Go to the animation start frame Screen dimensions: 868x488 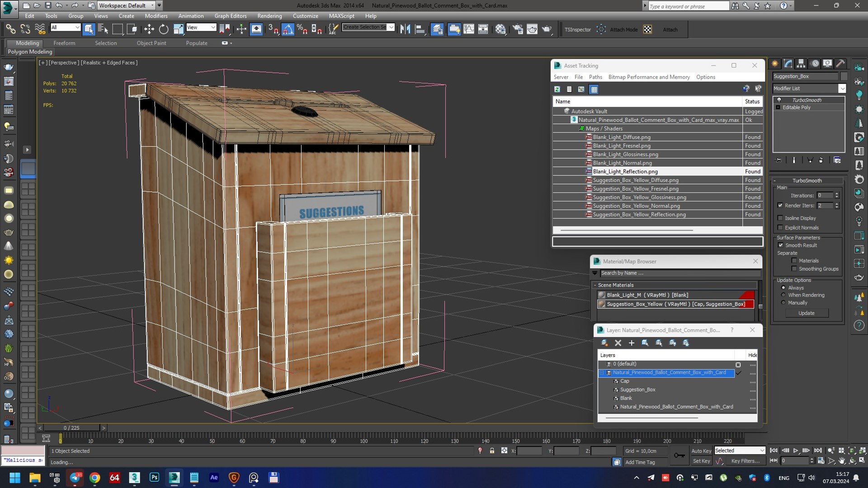tap(774, 450)
